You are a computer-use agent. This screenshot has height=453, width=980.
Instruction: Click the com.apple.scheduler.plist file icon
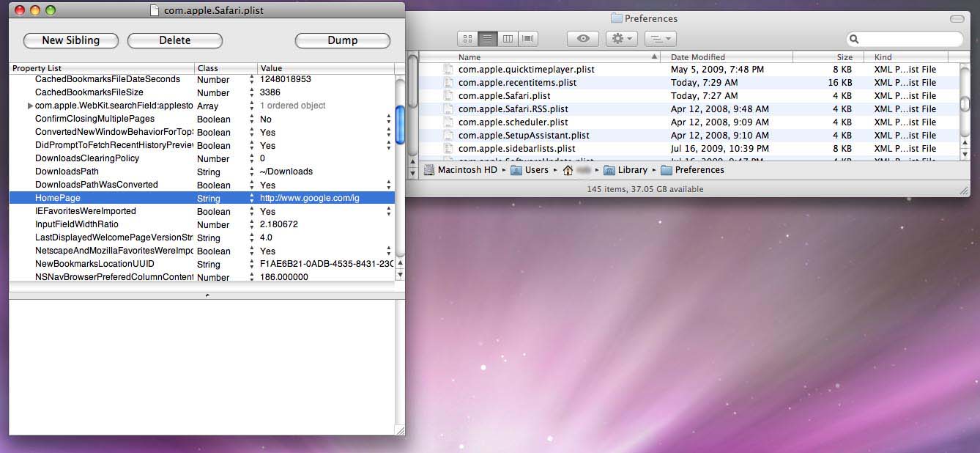tap(449, 122)
